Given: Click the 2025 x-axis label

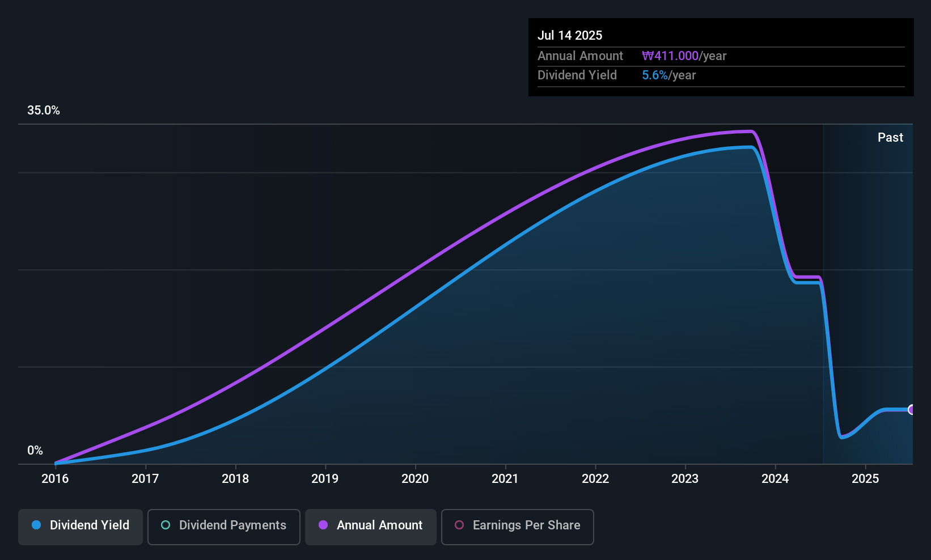Looking at the screenshot, I should (x=865, y=478).
